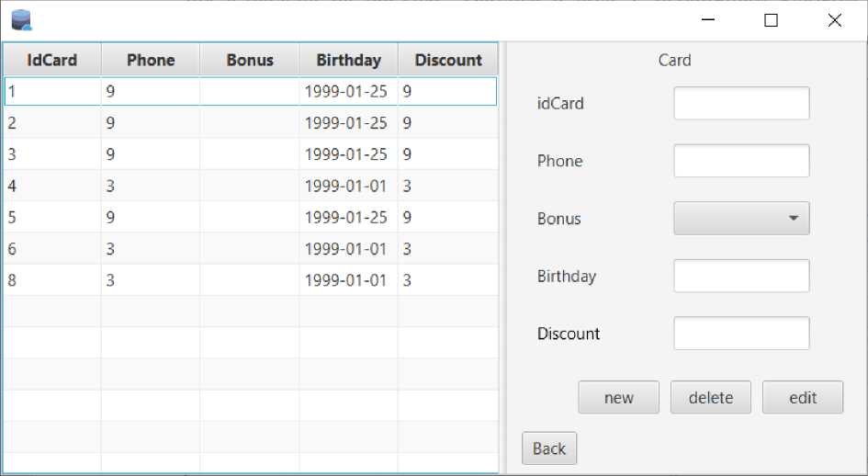The width and height of the screenshot is (868, 476).
Task: Select the table row with IdCard 4
Action: click(x=248, y=186)
